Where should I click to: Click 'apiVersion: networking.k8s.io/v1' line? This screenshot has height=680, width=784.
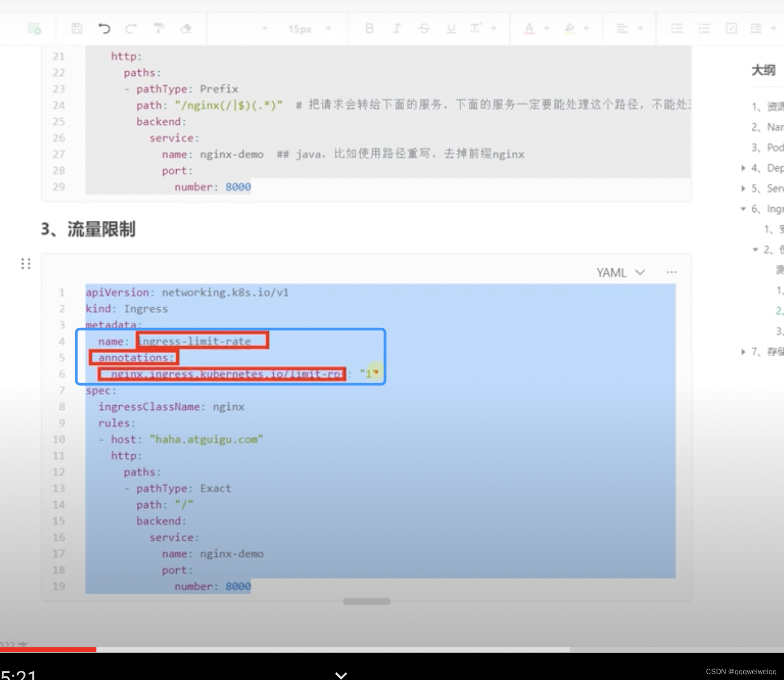point(187,292)
